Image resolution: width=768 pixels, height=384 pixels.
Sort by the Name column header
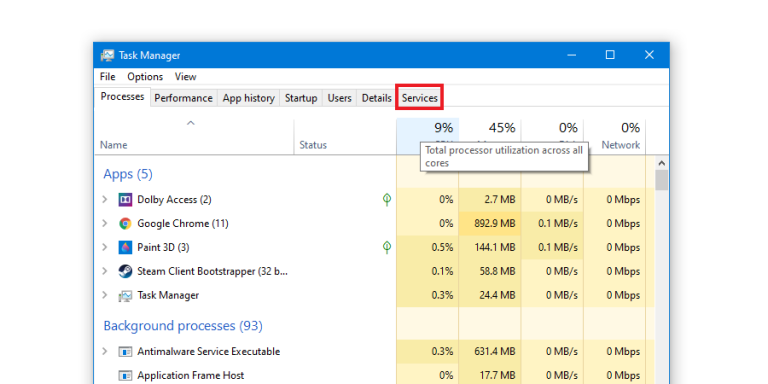click(x=194, y=137)
